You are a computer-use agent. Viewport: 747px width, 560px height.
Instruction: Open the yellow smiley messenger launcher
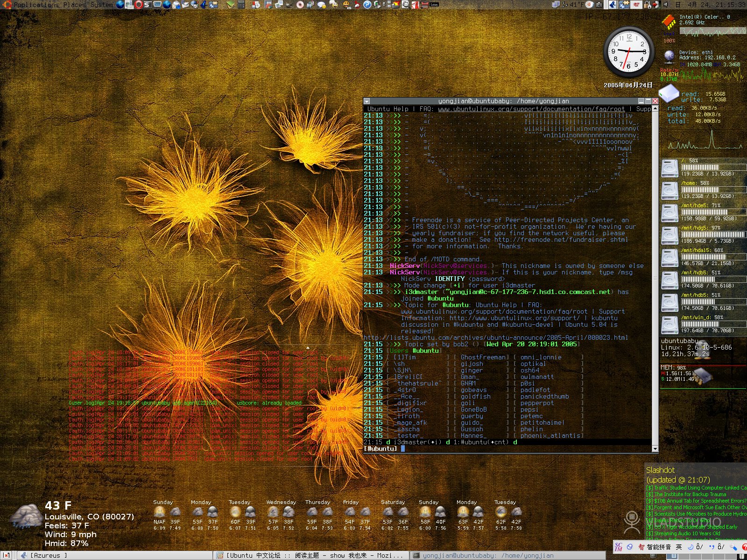click(x=347, y=5)
